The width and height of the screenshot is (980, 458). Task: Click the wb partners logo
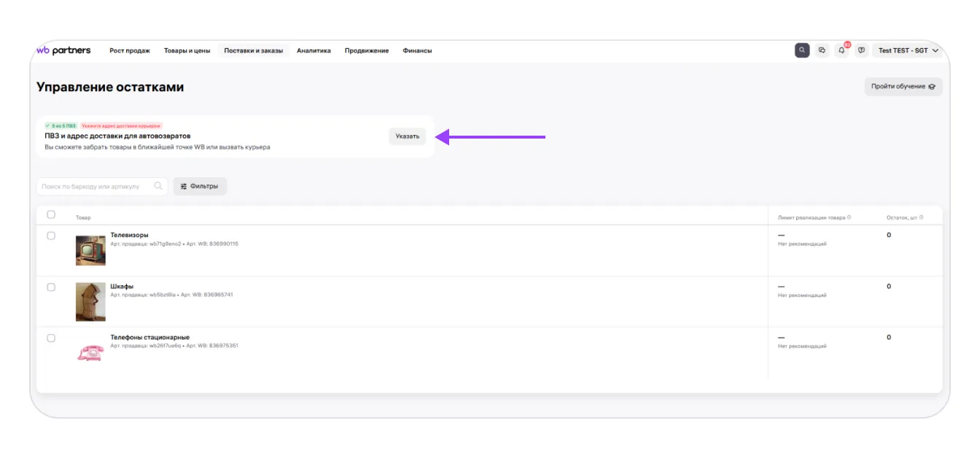click(x=63, y=50)
